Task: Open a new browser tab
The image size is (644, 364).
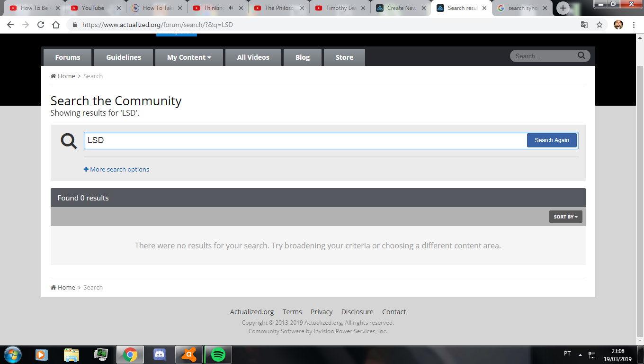Action: pyautogui.click(x=563, y=8)
